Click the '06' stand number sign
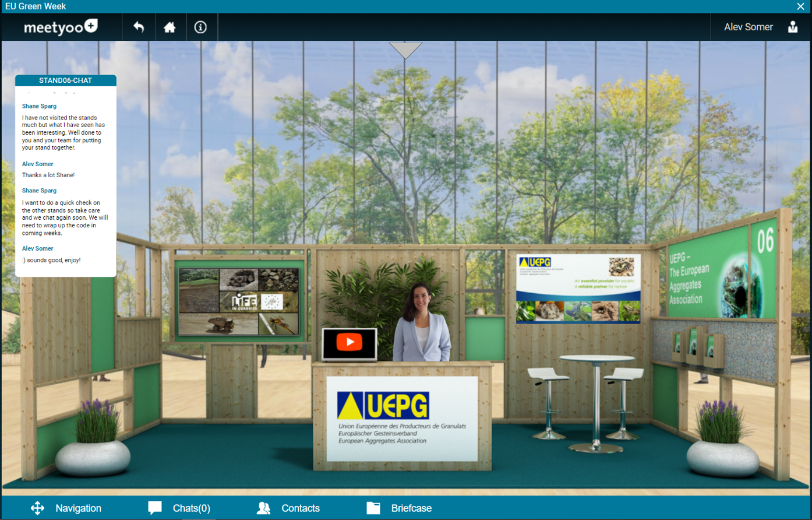 coord(765,240)
